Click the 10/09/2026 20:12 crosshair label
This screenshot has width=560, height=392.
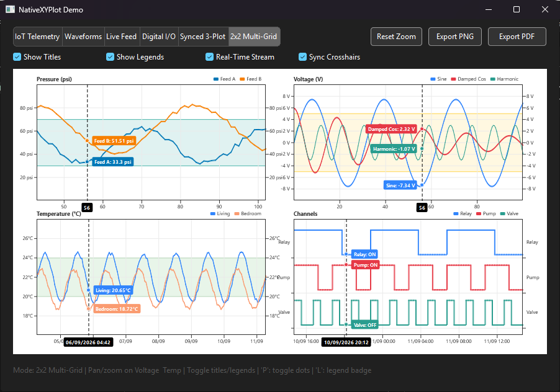coord(346,342)
